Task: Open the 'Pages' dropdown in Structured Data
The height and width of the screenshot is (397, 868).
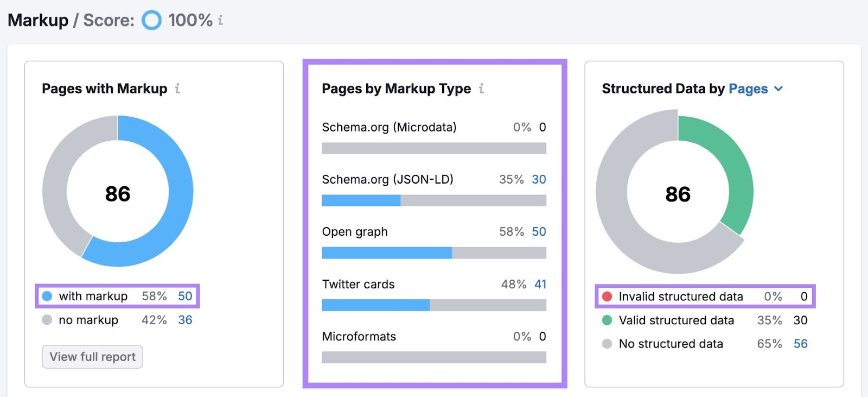Action: click(748, 89)
